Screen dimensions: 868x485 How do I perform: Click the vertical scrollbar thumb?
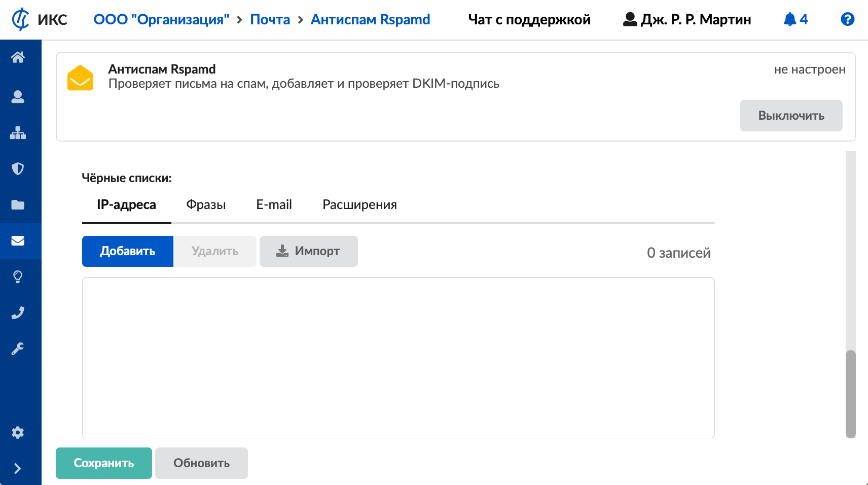point(850,394)
